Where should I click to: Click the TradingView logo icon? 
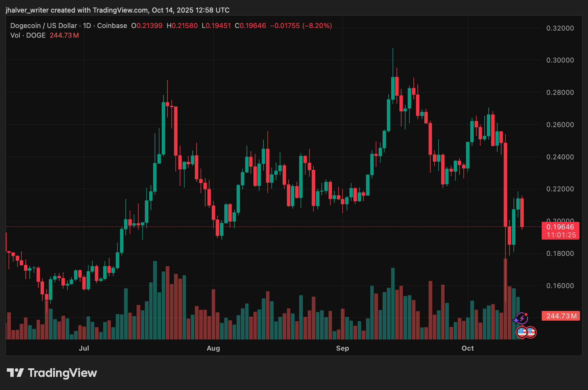click(x=15, y=373)
